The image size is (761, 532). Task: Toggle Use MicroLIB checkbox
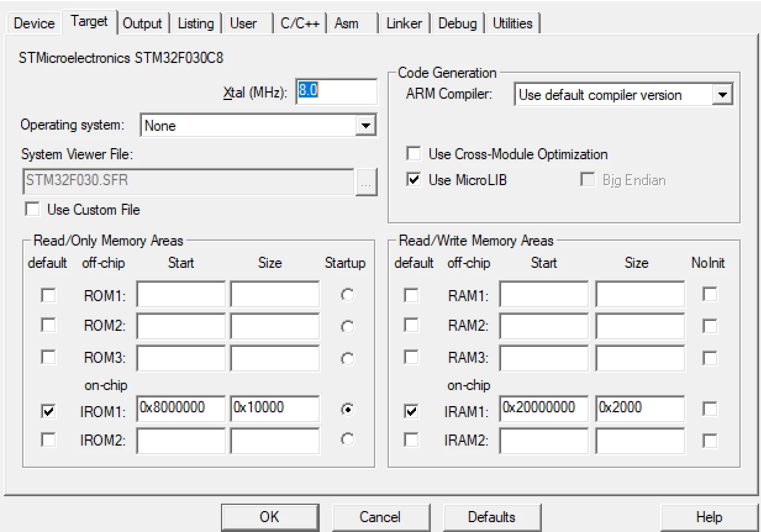click(414, 180)
